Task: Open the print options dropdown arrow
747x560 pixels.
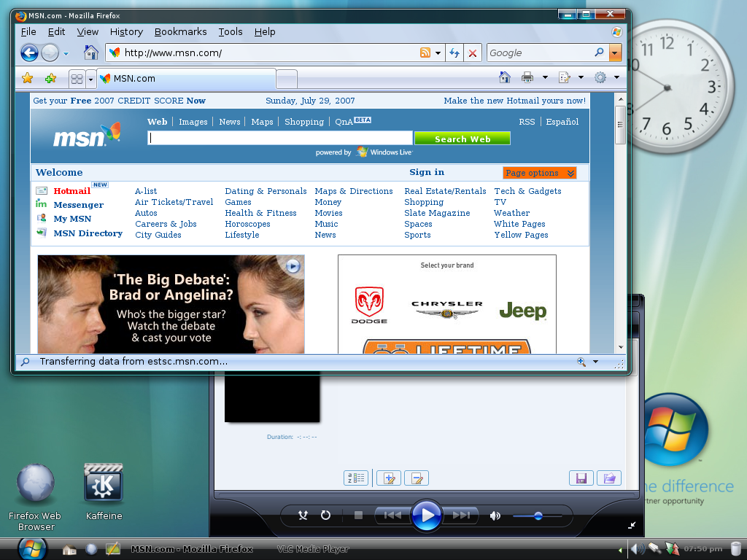Action: click(545, 77)
